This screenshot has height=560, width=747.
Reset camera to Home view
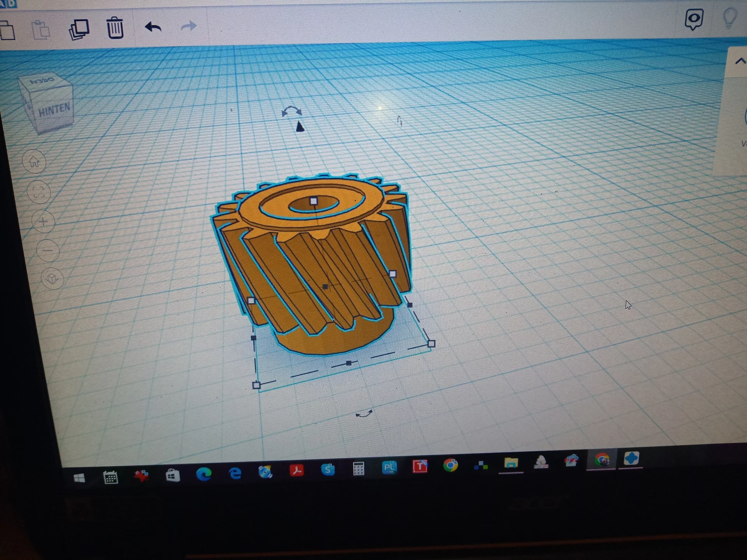pos(34,161)
